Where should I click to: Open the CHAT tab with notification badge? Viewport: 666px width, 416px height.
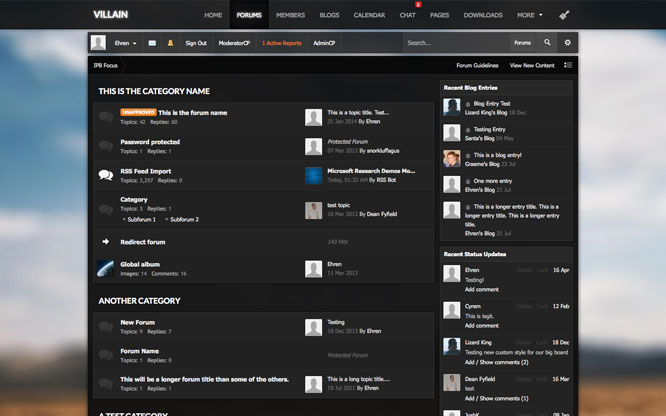pos(408,15)
